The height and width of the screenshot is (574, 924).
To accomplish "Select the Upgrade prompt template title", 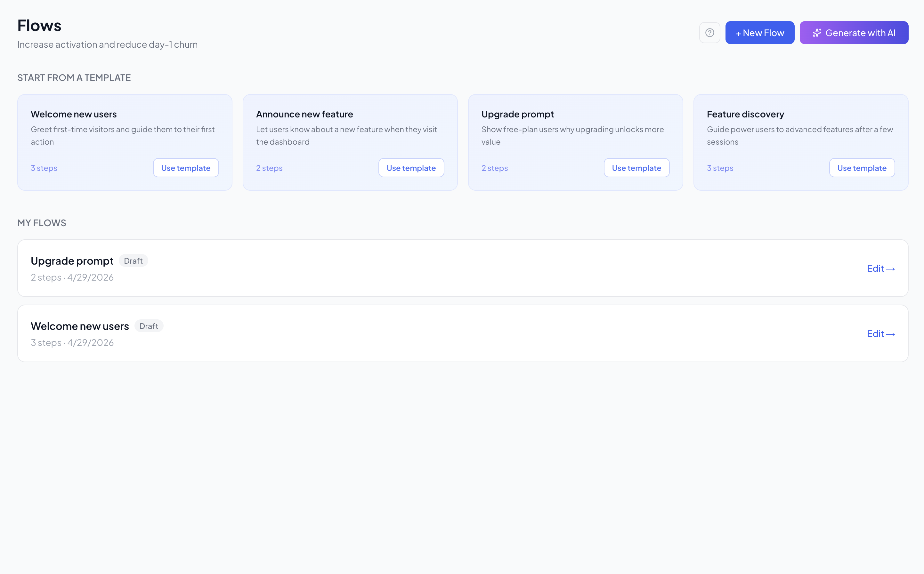I will click(518, 114).
